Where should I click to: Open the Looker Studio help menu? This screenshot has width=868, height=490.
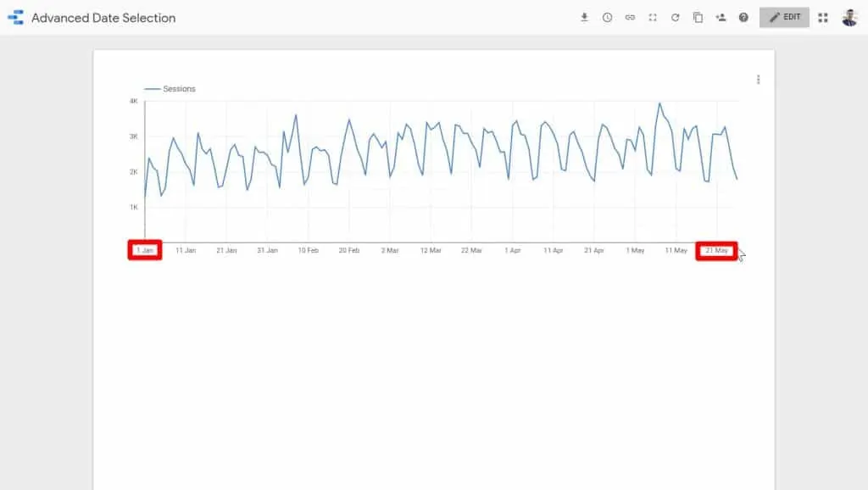(744, 17)
